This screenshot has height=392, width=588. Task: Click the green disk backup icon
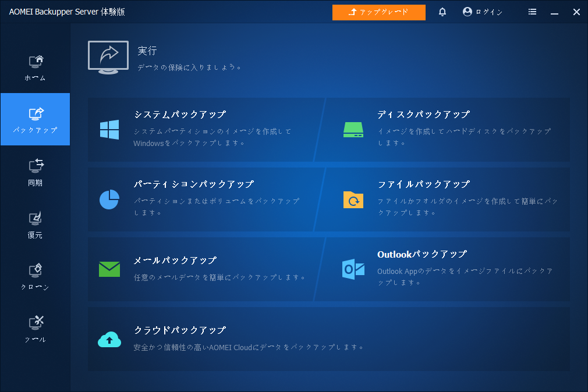tap(353, 130)
